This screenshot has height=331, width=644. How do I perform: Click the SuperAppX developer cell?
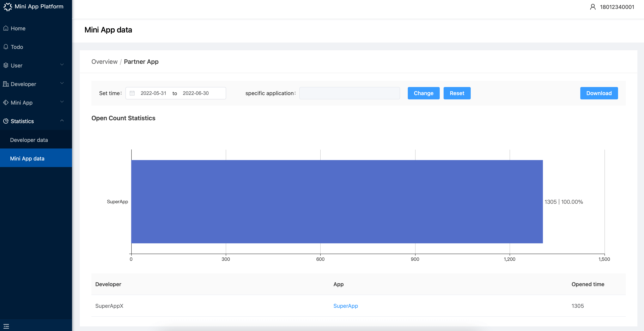tap(109, 306)
